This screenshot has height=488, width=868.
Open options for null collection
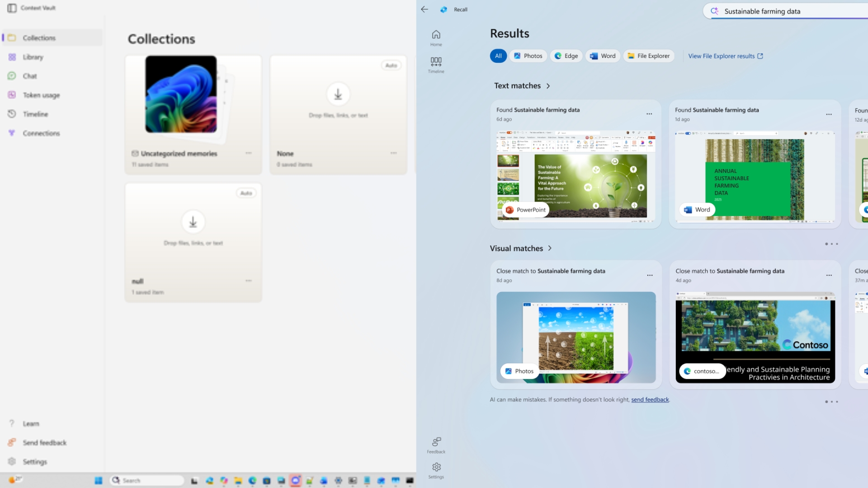pyautogui.click(x=249, y=281)
